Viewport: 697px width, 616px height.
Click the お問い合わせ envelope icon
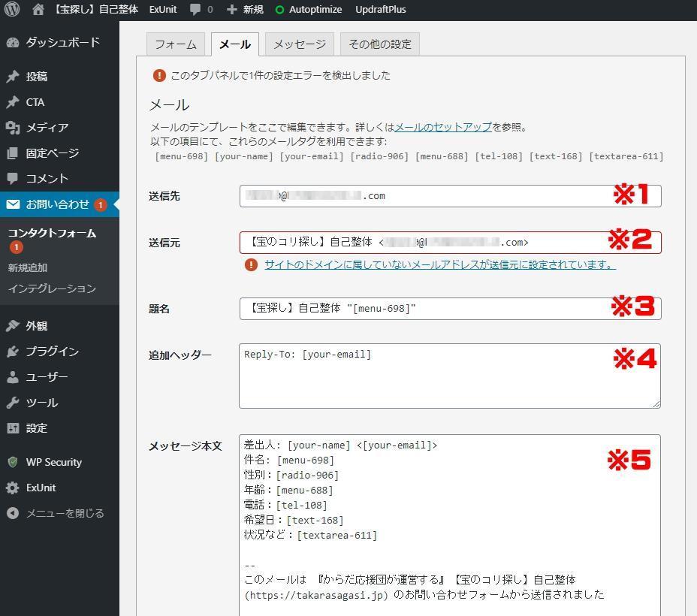[13, 204]
